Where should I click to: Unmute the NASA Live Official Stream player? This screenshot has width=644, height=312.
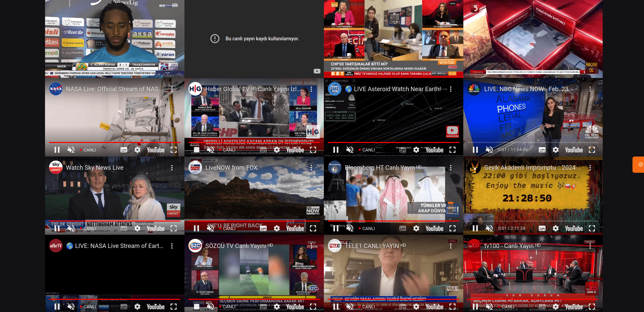point(71,150)
